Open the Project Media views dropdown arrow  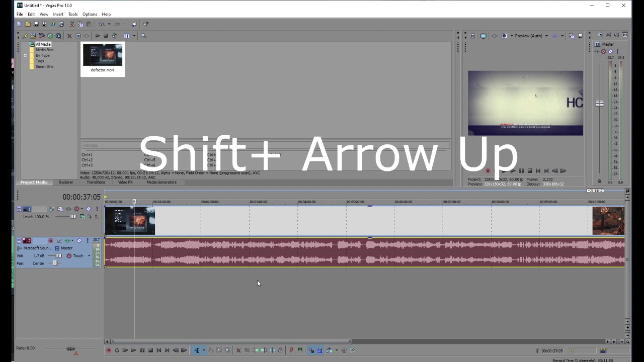click(x=134, y=36)
